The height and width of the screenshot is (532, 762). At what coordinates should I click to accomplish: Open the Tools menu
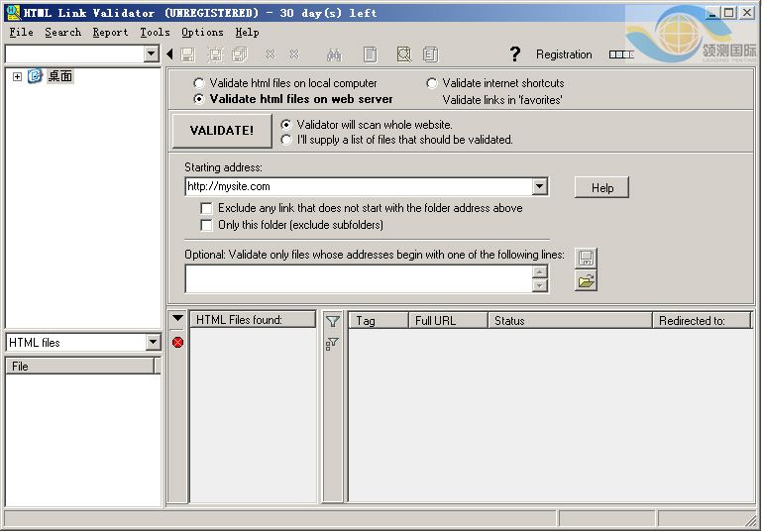click(155, 32)
